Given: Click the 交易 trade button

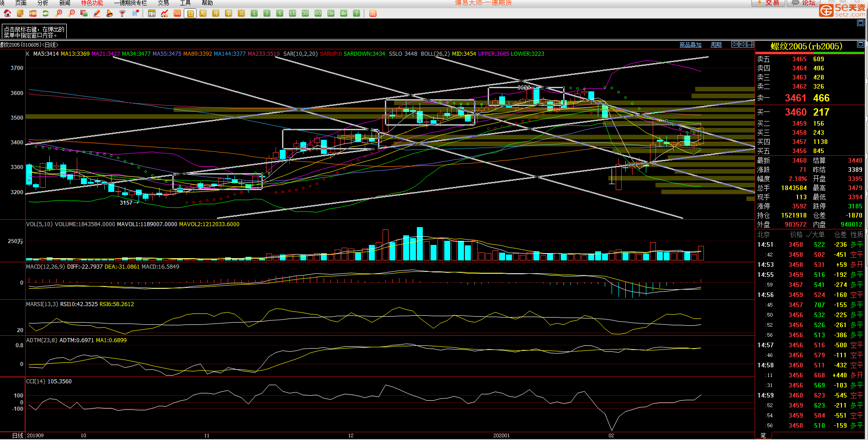Looking at the screenshot, I should coord(768,3).
